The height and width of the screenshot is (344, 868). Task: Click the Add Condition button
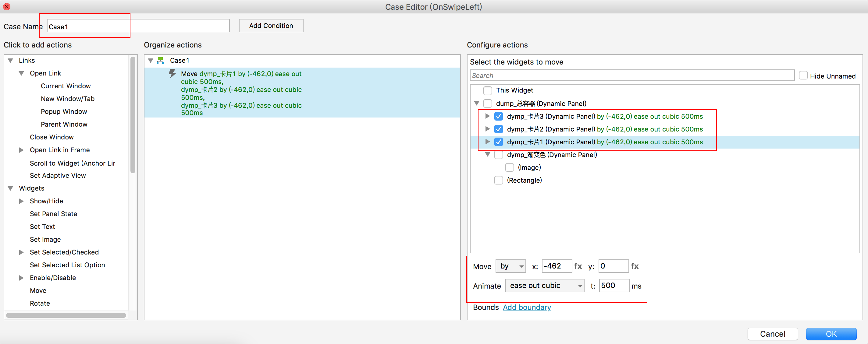271,26
